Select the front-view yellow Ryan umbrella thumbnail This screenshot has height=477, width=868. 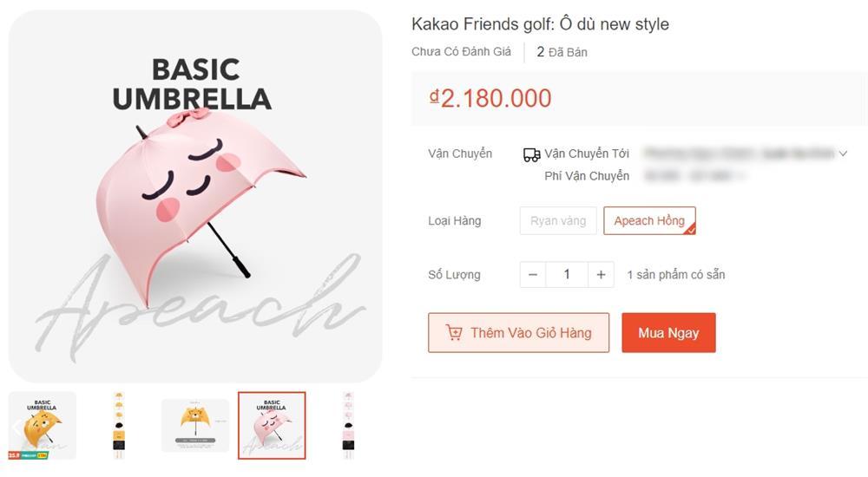(x=195, y=426)
